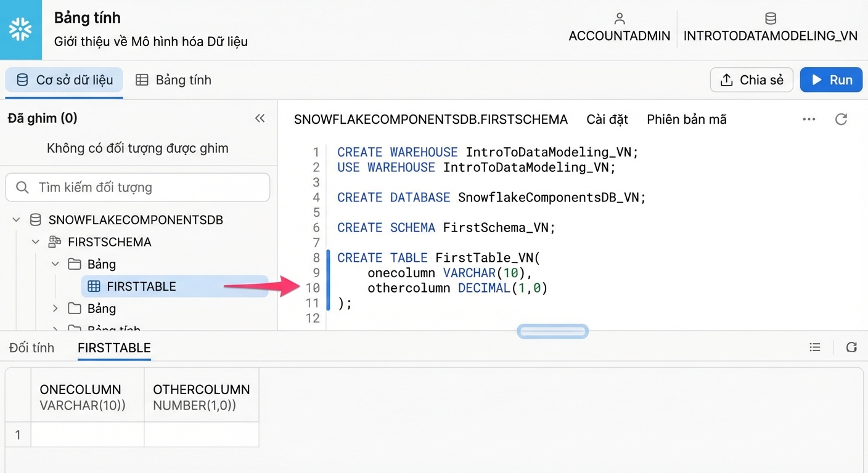This screenshot has width=868, height=473.
Task: Select FIRSTSCHEMA in the object tree
Action: pyautogui.click(x=110, y=242)
